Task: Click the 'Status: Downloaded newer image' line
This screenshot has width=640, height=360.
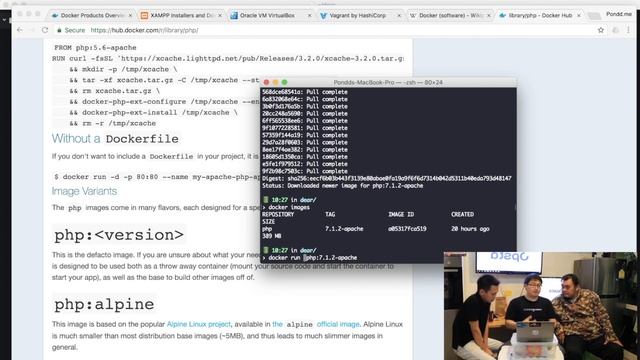Action: 342,186
